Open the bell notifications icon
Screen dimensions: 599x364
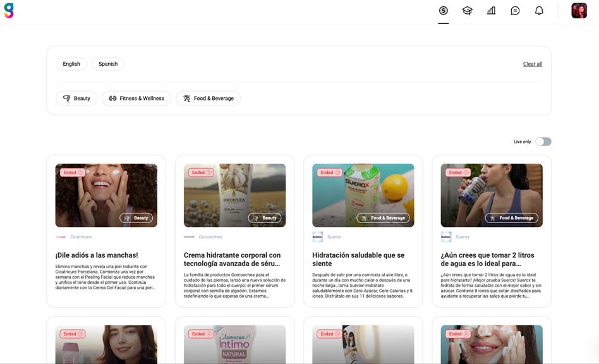[539, 11]
